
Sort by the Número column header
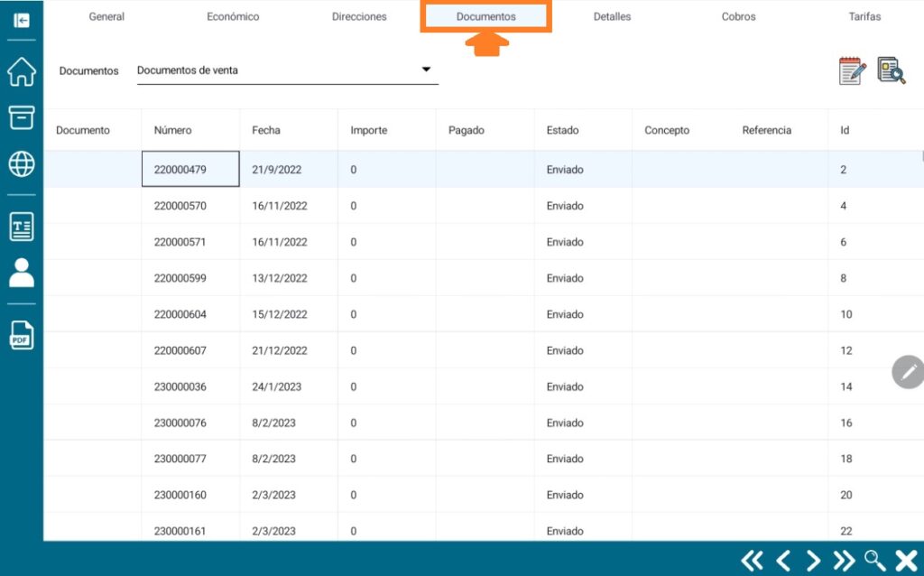(x=172, y=130)
